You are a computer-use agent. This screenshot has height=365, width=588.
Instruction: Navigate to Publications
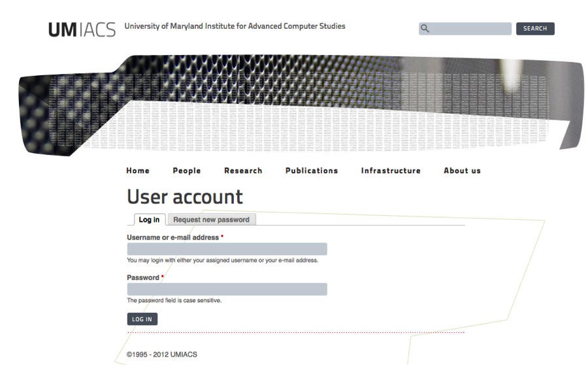click(312, 171)
